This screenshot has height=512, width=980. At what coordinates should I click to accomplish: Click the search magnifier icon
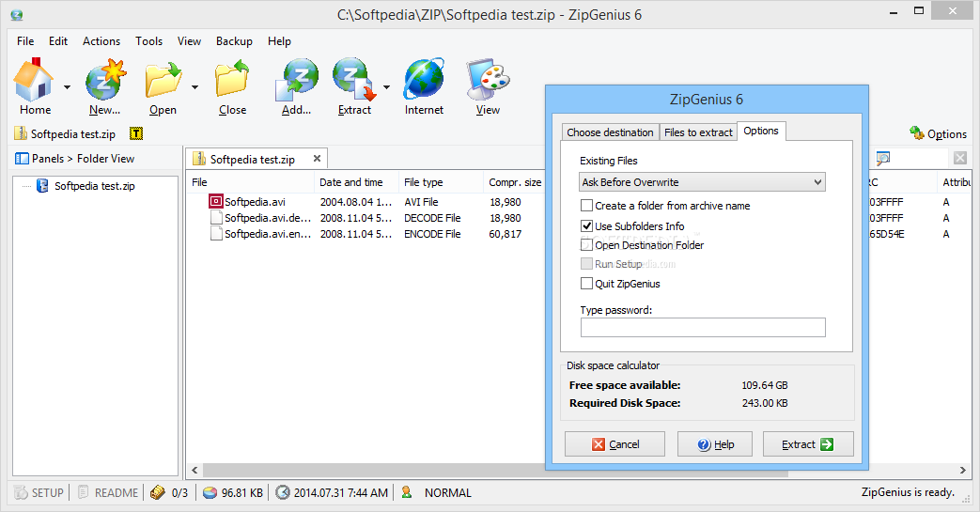[x=882, y=158]
